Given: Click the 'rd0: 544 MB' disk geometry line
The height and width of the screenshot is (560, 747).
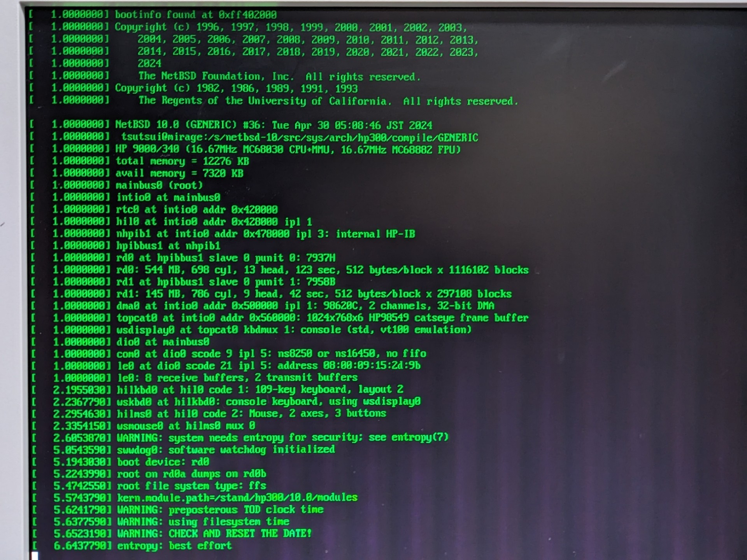Looking at the screenshot, I should pos(322,269).
